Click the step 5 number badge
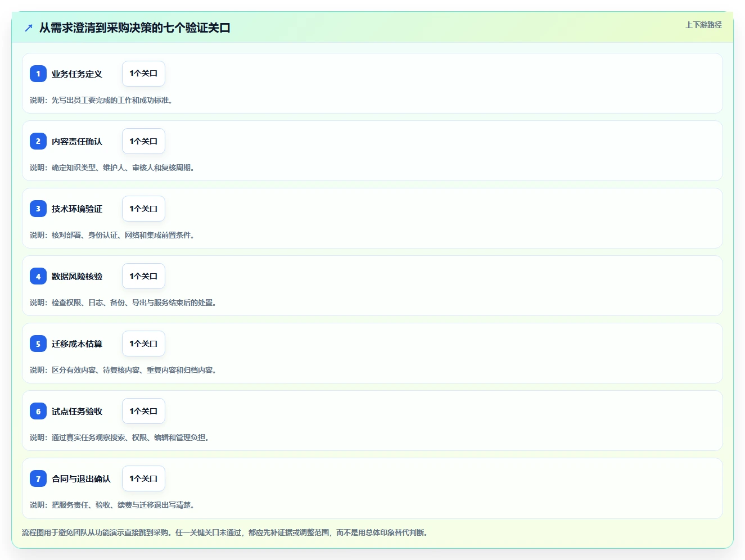Screen dimensions: 745x560 point(38,344)
